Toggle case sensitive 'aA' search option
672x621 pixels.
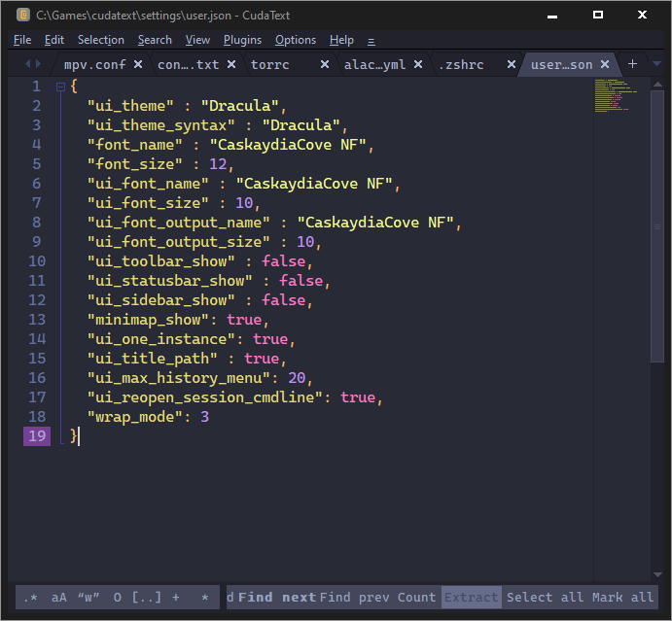pyautogui.click(x=59, y=598)
